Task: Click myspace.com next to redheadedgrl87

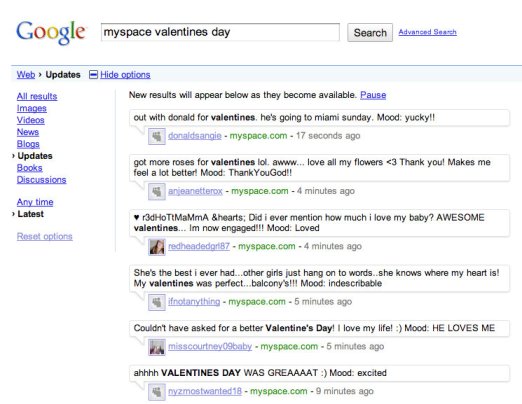Action: tap(267, 246)
